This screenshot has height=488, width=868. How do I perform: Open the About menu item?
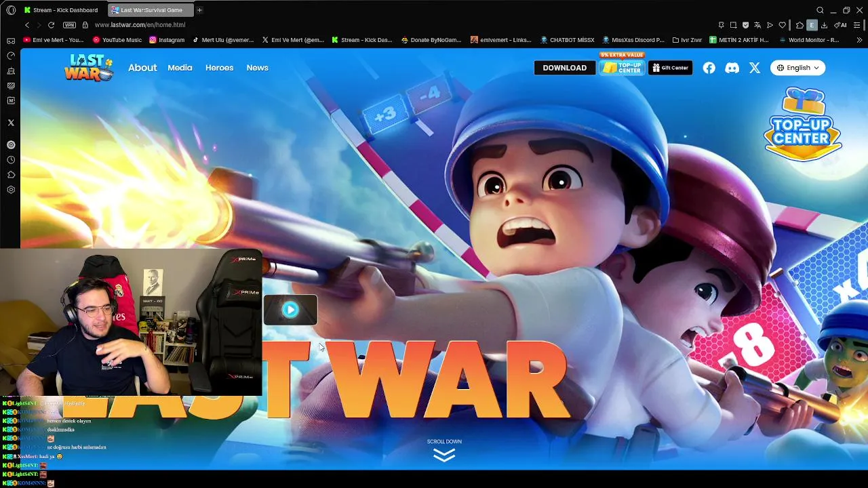click(x=142, y=68)
